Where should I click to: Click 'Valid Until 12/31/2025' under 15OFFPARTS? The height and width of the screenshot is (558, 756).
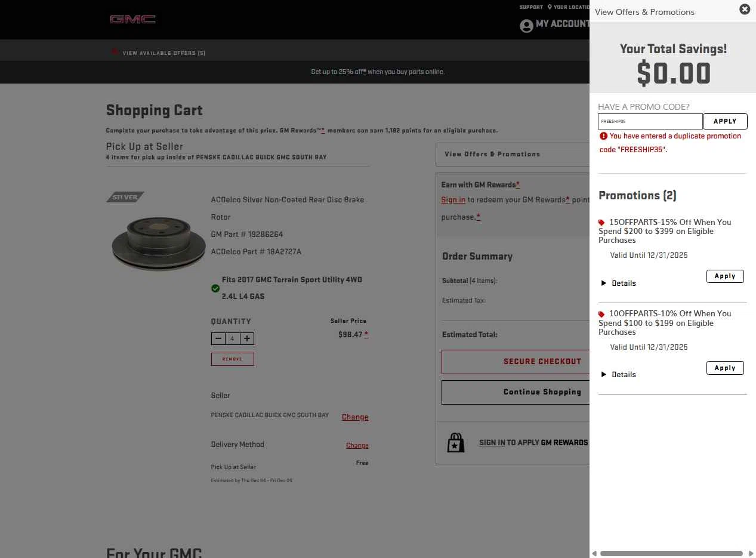[x=649, y=255]
